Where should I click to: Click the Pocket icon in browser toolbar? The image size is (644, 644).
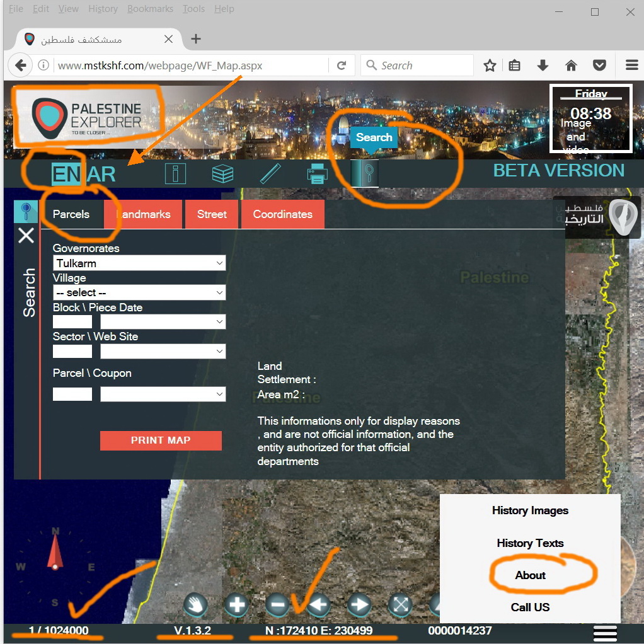pos(599,66)
